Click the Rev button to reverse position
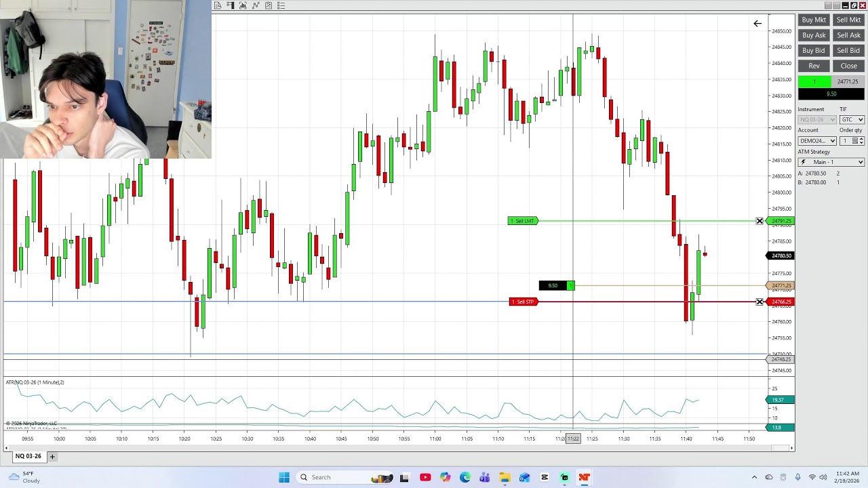 coord(814,66)
